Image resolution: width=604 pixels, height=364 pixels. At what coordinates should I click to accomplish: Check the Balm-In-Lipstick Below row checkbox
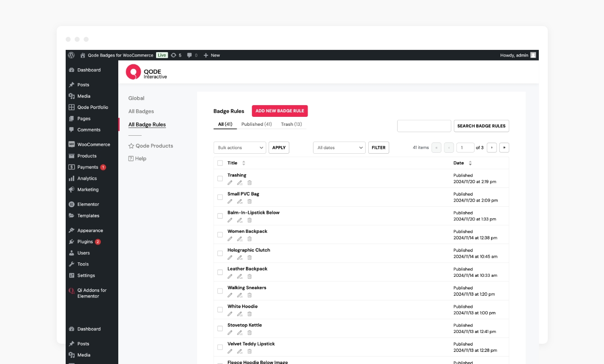[220, 216]
